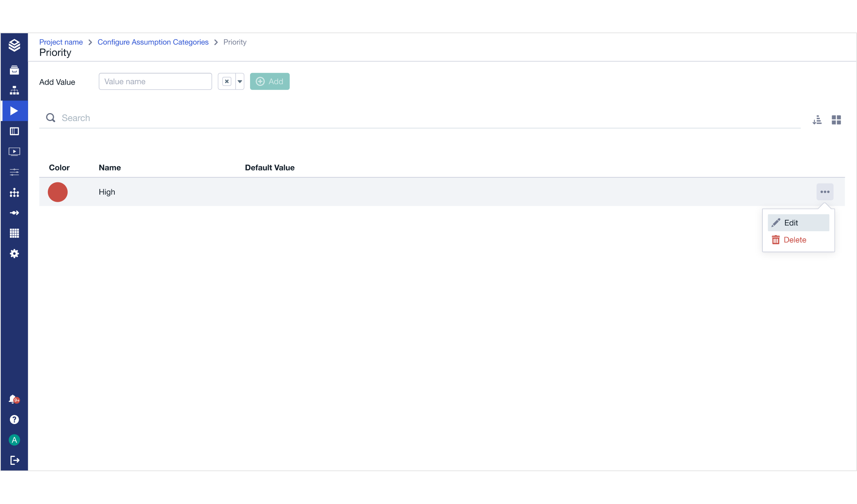Open the three-dot menu for High
The height and width of the screenshot is (504, 857).
[825, 192]
